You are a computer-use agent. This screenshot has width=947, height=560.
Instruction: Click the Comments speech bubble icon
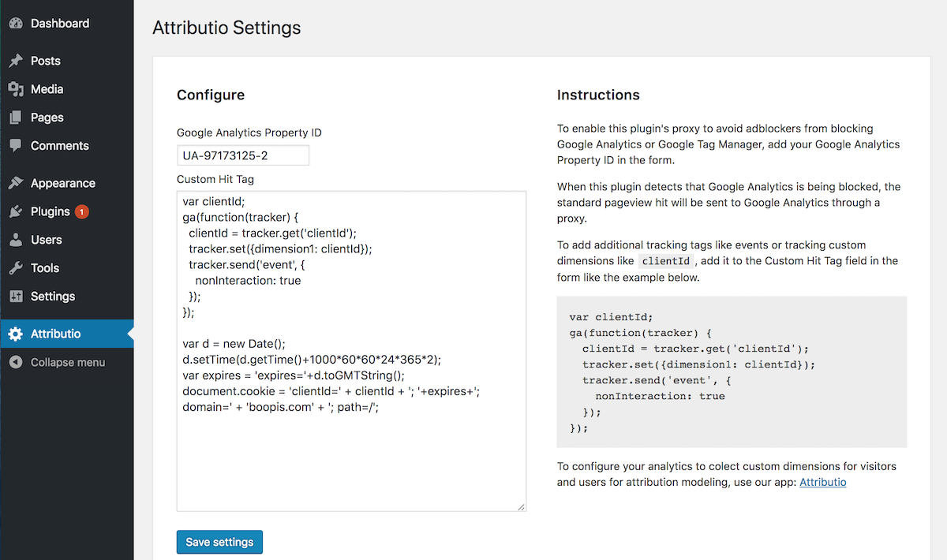[x=16, y=146]
